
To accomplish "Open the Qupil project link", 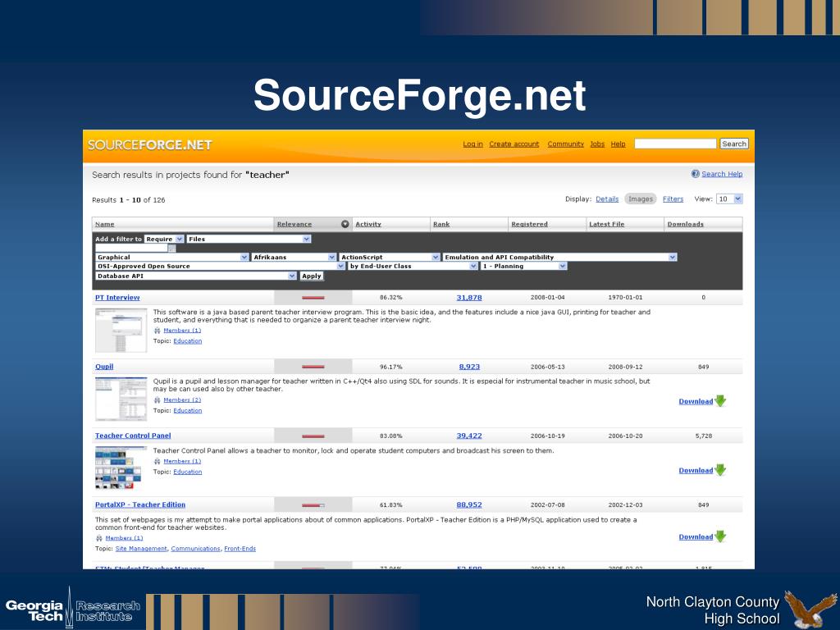I will (x=104, y=367).
